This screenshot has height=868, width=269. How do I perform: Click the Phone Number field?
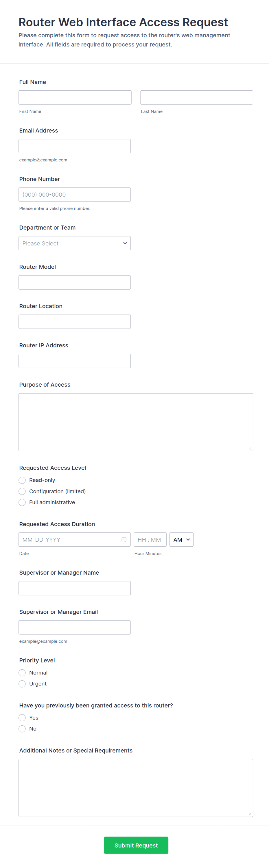tap(75, 194)
